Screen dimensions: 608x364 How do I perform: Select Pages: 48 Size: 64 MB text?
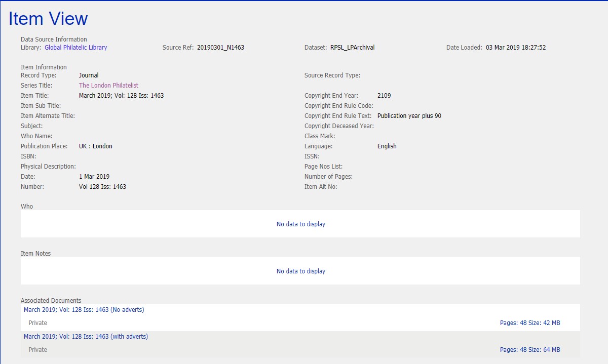tap(530, 350)
